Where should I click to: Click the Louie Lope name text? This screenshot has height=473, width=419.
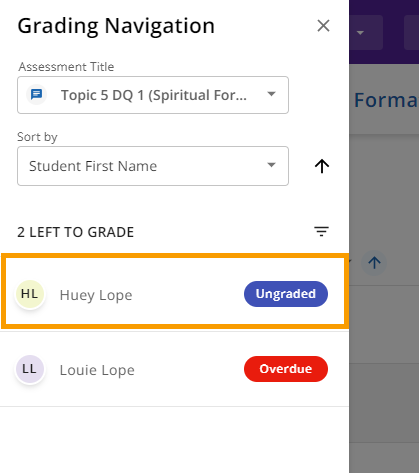tap(97, 370)
